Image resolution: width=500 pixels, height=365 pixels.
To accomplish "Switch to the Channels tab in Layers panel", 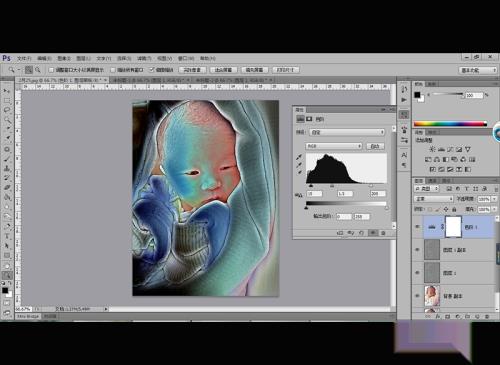I will [x=432, y=180].
